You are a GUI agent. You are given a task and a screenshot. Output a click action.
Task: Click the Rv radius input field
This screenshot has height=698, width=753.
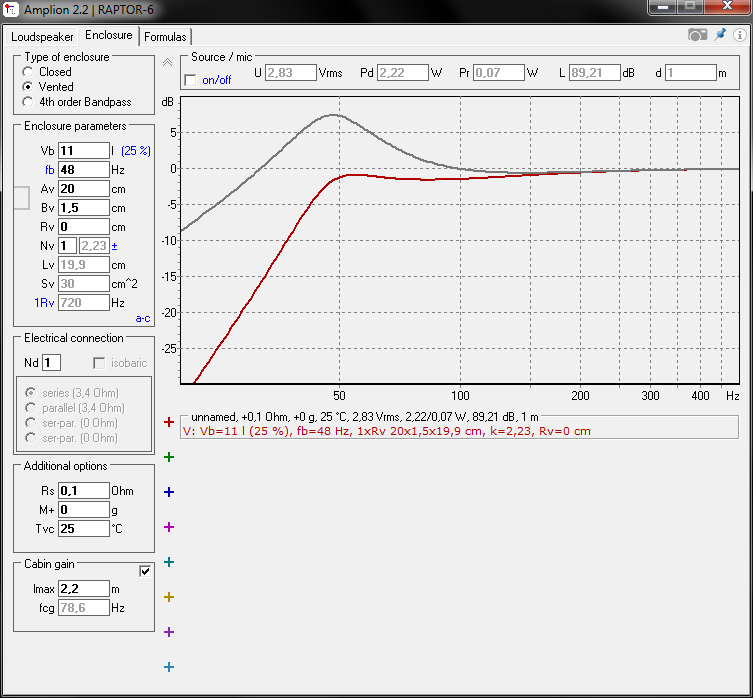[84, 227]
